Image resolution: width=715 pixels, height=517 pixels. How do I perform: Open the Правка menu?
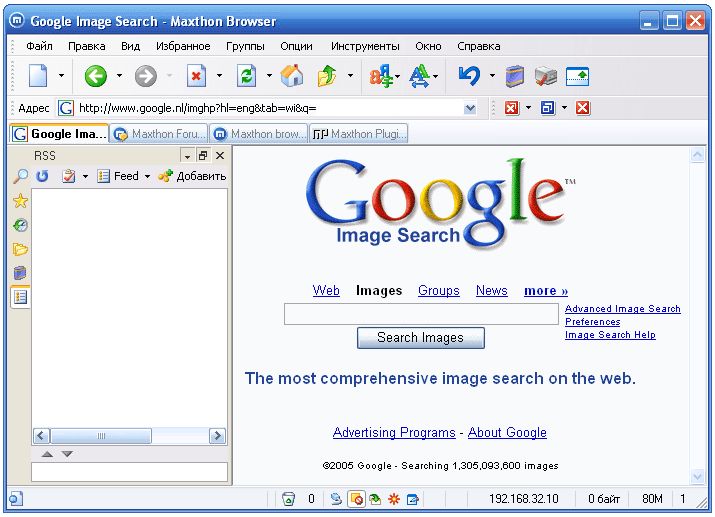(87, 46)
